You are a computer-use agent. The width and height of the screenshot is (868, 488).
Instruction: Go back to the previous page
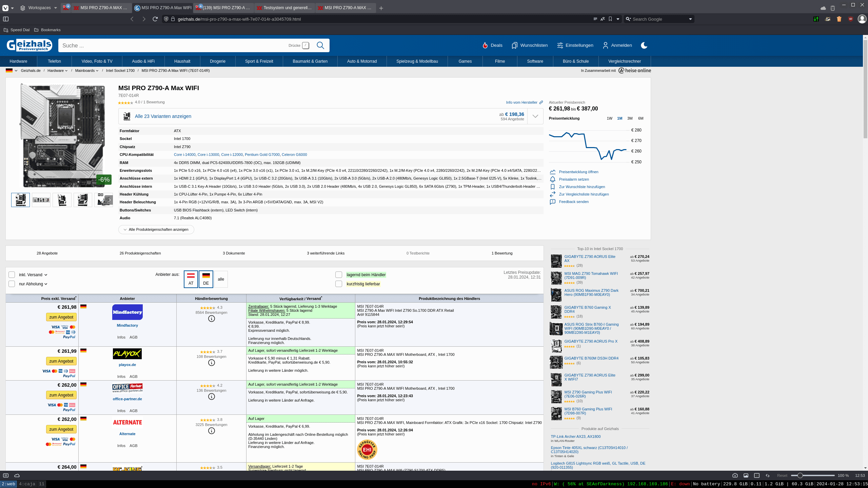click(x=132, y=19)
